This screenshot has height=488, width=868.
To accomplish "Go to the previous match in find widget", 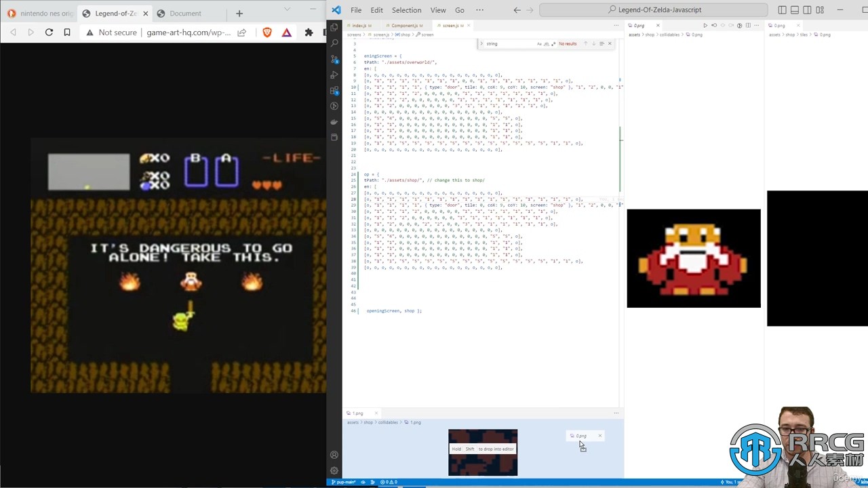I will tap(586, 43).
